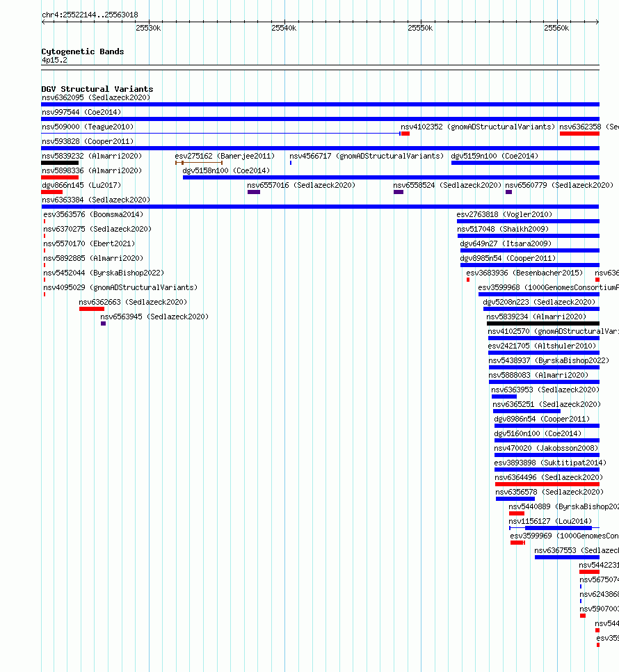Select the nsv6370275 (Sedlazeck2020) label
This screenshot has width=619, height=672.
point(97,229)
